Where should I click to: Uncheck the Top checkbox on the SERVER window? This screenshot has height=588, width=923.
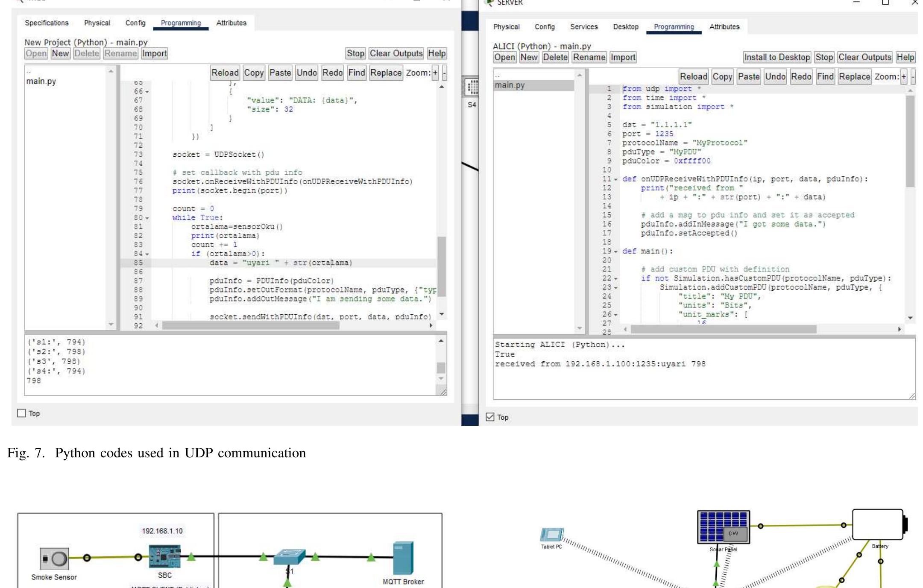click(490, 417)
